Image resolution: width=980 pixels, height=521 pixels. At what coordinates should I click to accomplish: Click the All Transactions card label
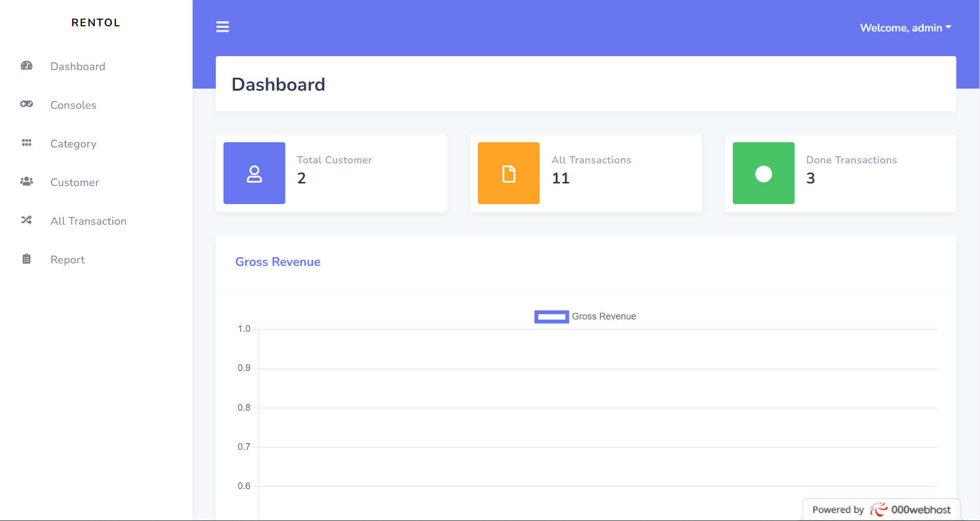point(591,160)
